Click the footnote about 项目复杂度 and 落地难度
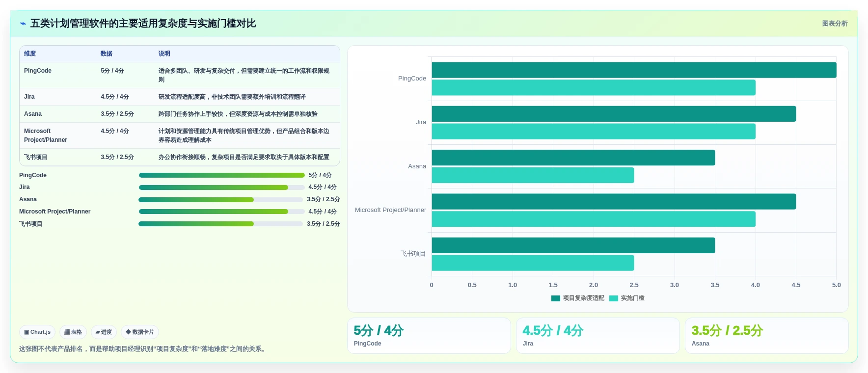 (x=143, y=349)
